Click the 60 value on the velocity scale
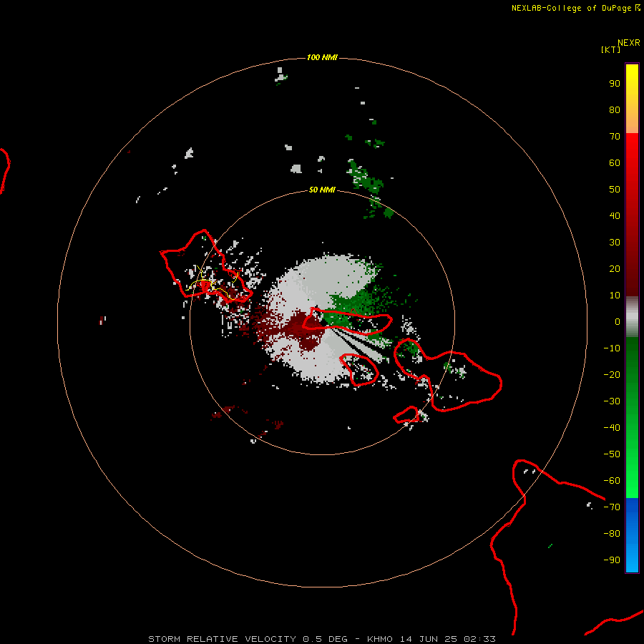The width and height of the screenshot is (644, 644). [x=615, y=163]
